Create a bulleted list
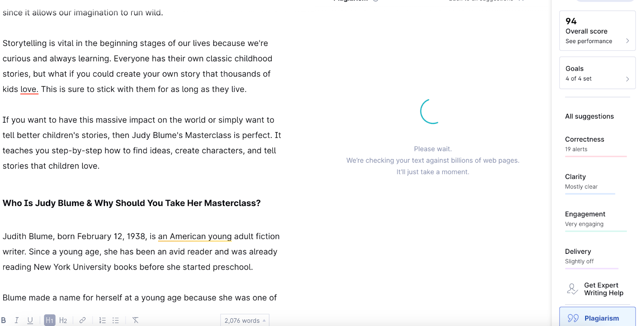Image resolution: width=644 pixels, height=326 pixels. (x=116, y=320)
